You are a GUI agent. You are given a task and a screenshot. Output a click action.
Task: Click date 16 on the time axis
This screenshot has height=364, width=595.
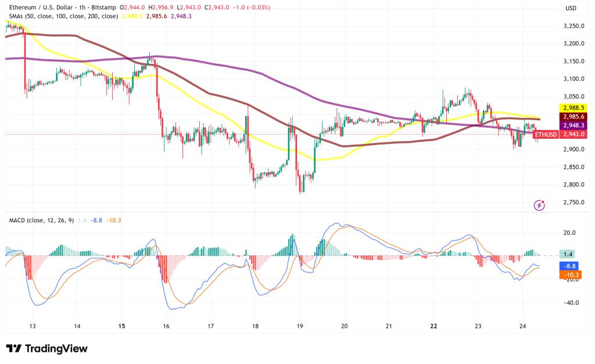point(166,326)
